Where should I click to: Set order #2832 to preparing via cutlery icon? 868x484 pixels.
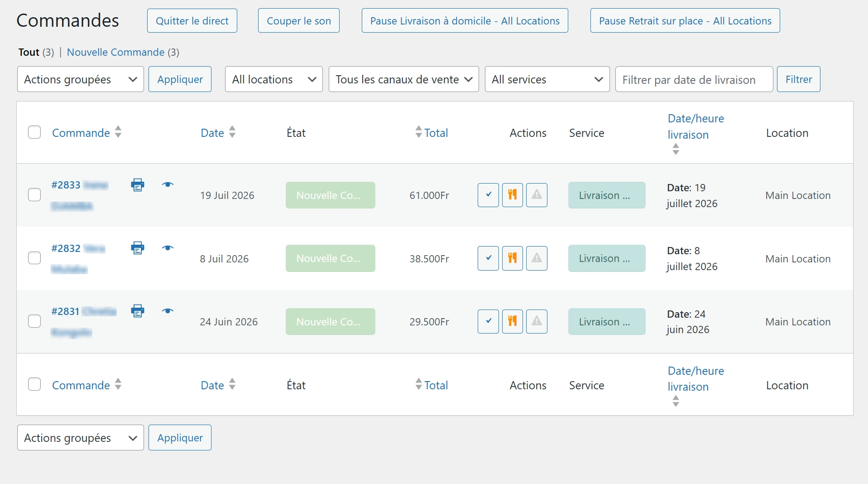pyautogui.click(x=513, y=258)
